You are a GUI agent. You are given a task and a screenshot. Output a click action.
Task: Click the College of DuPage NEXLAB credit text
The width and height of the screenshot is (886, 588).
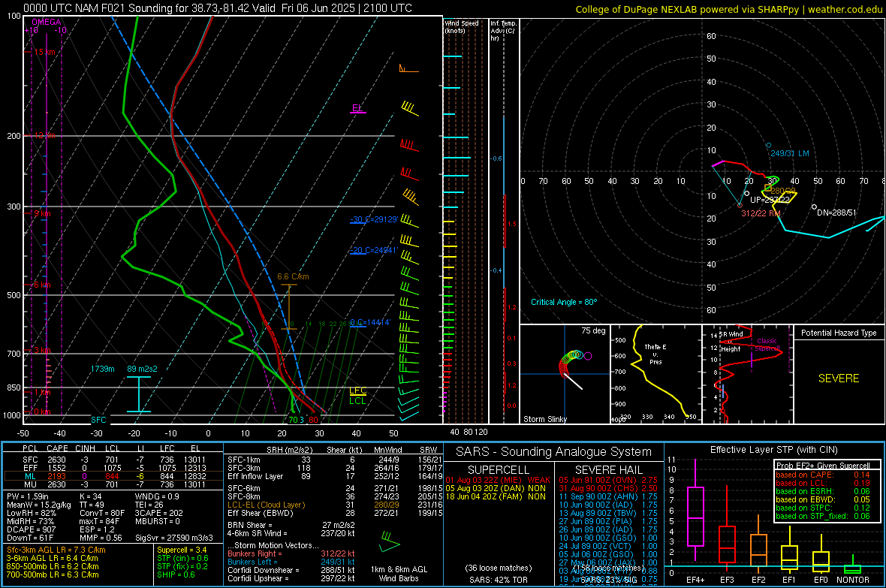(x=729, y=9)
